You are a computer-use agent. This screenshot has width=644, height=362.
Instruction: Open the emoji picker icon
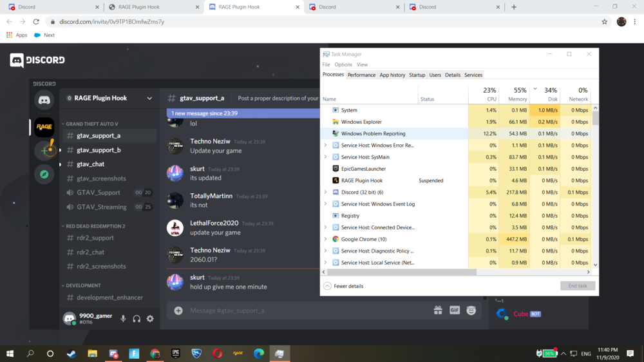point(471,310)
